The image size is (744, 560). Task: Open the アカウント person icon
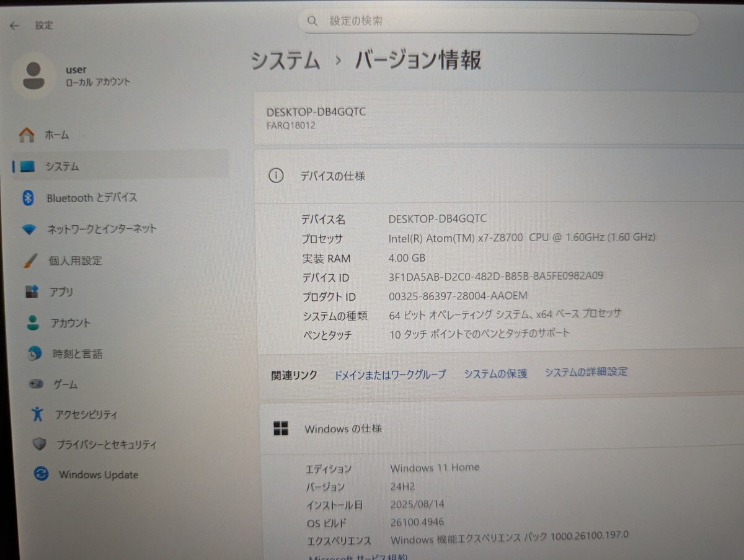click(x=33, y=322)
